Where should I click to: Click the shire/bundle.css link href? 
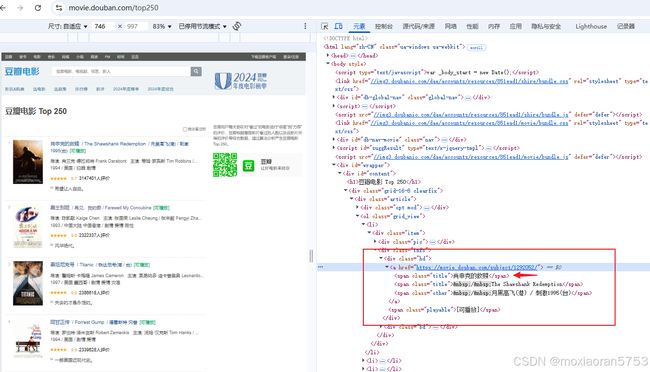[470, 81]
